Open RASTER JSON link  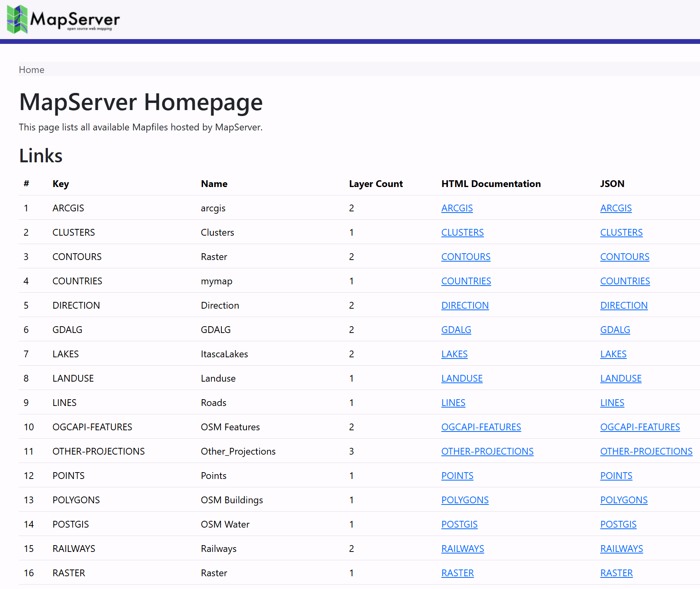point(616,573)
